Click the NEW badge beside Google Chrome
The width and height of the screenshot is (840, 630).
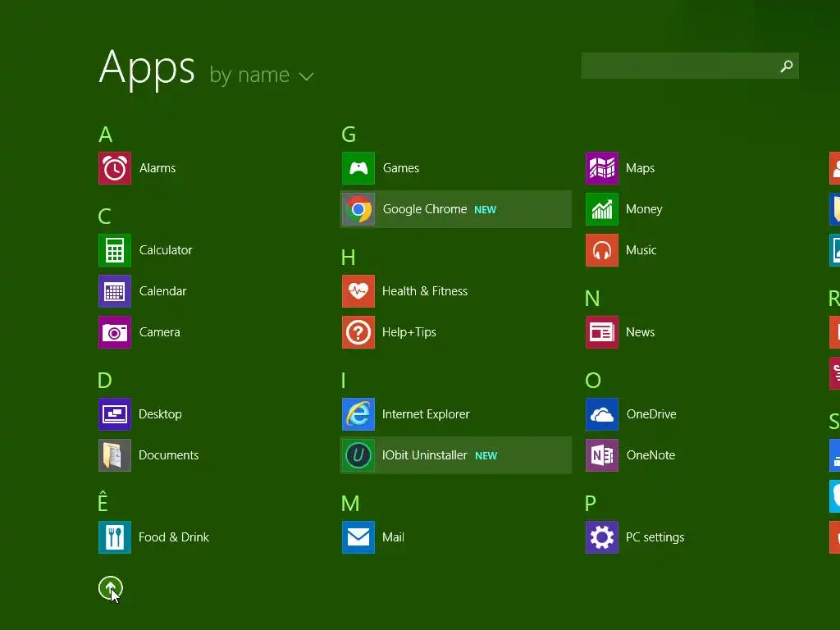[486, 210]
